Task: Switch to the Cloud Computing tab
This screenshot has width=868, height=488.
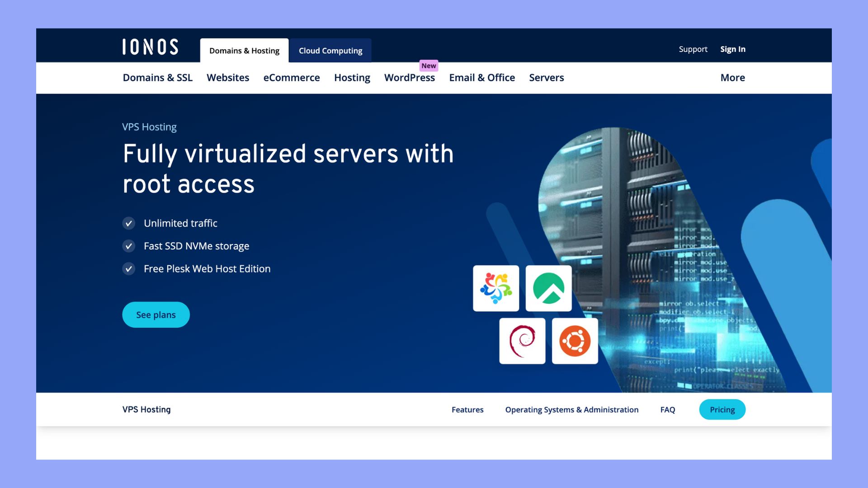Action: tap(330, 51)
